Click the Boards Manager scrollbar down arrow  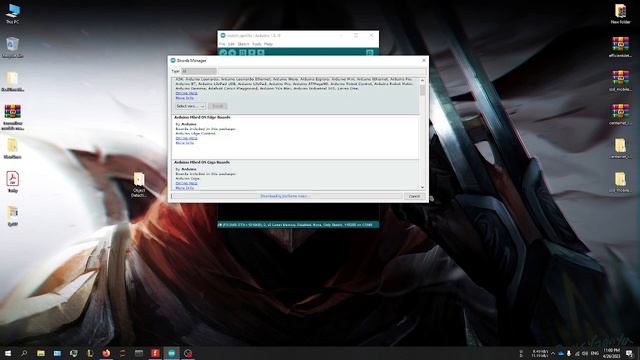tap(422, 187)
